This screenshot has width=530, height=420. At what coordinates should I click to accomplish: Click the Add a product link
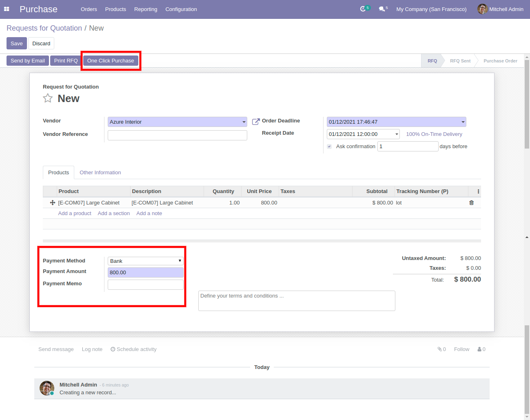pos(75,213)
